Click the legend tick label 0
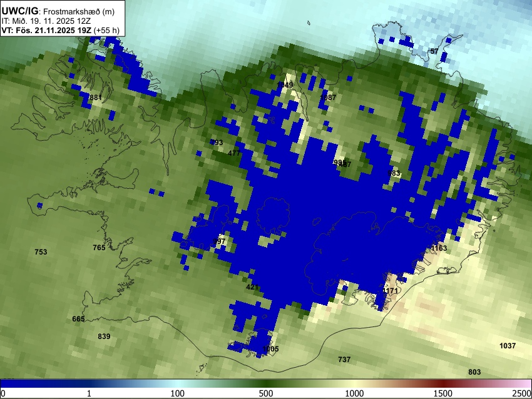Image resolution: width=532 pixels, height=399 pixels. tap(3, 393)
